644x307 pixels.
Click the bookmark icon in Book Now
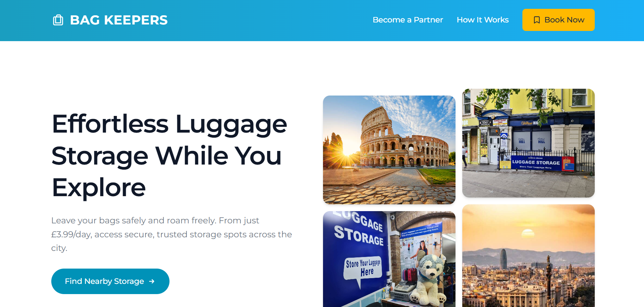[x=537, y=20]
